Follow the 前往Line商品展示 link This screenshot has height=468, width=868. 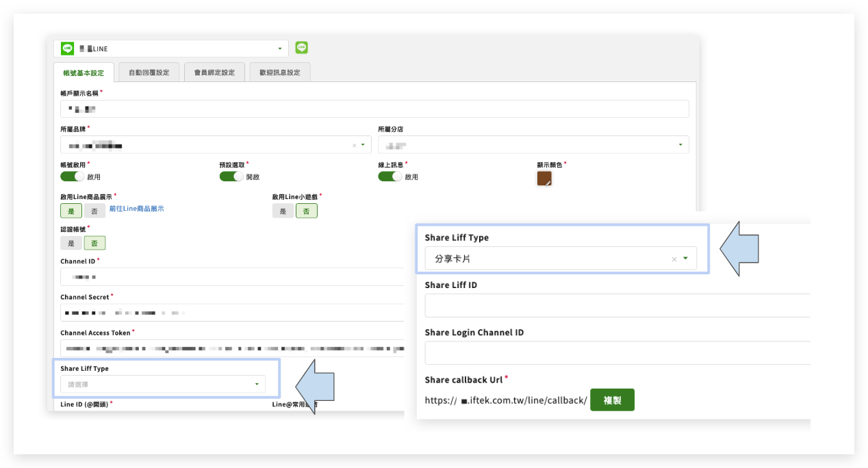coord(137,209)
